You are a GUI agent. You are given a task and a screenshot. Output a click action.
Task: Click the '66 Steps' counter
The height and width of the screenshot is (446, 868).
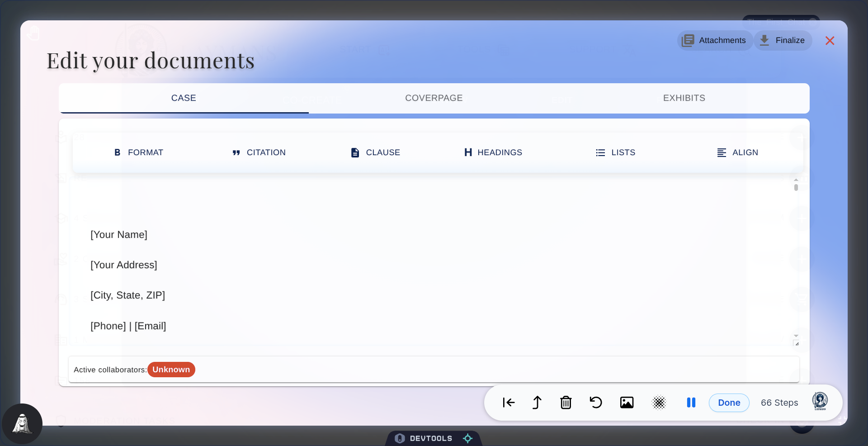click(x=779, y=403)
